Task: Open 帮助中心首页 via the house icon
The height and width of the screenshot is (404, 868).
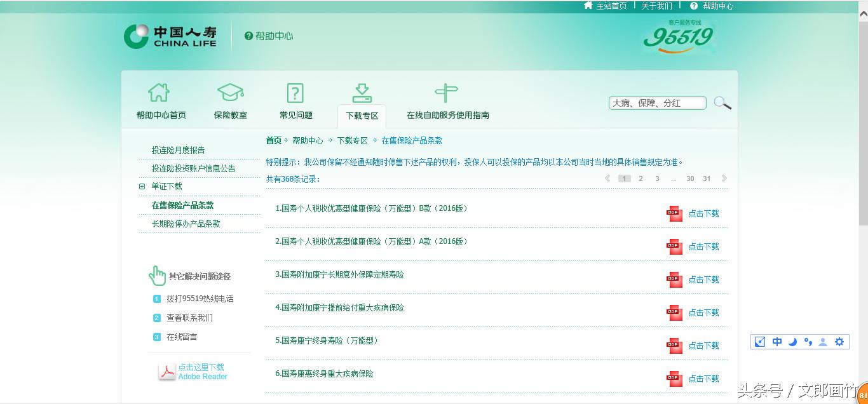Action: [160, 92]
